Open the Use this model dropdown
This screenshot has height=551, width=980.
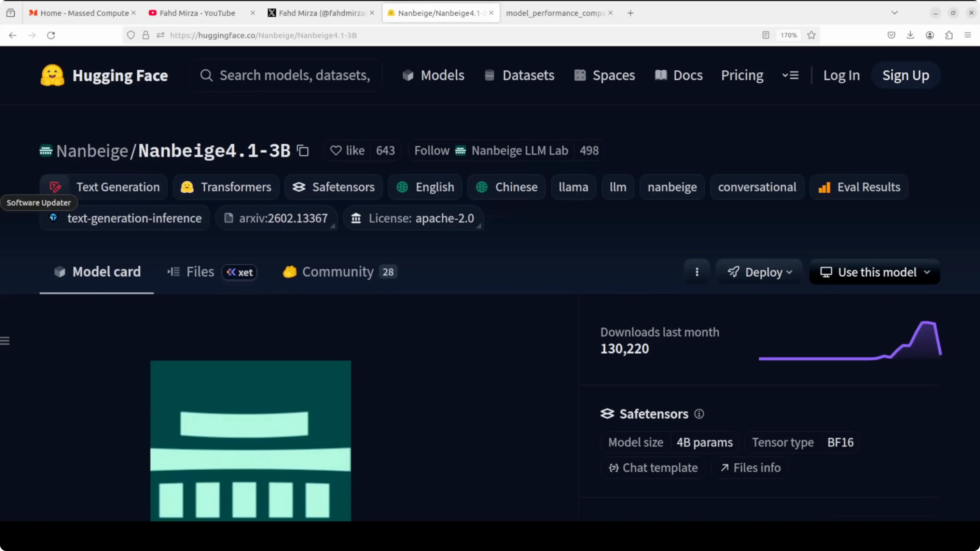[875, 272]
